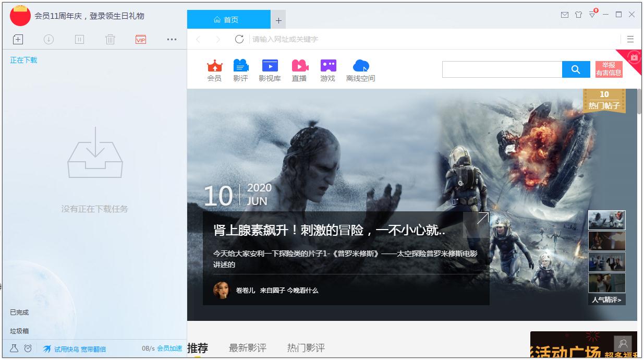The image size is (644, 360).
Task: Open a new browser tab with the plus button
Action: [x=278, y=19]
